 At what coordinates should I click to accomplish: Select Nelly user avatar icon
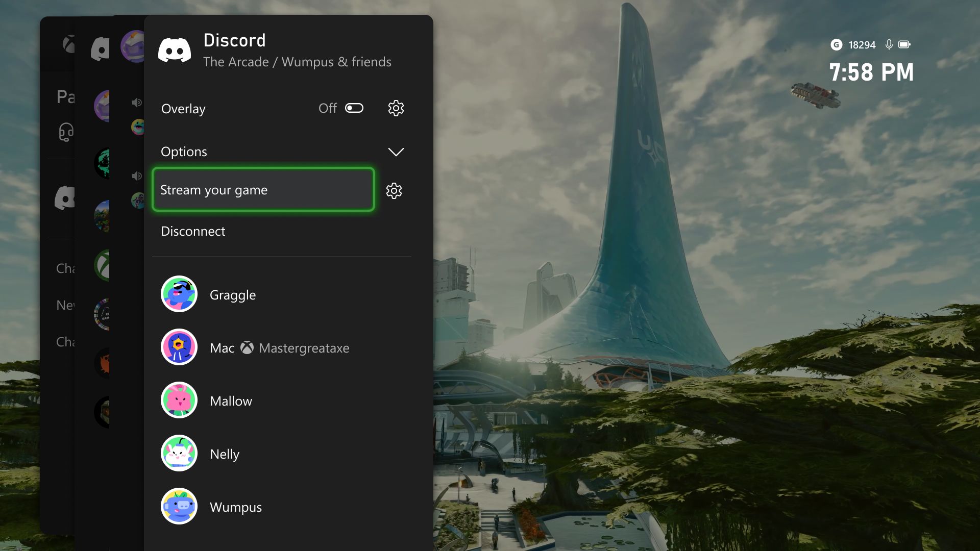pyautogui.click(x=178, y=453)
